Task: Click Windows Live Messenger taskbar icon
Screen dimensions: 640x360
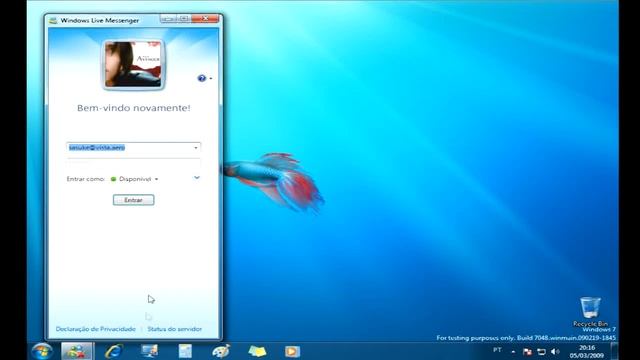Action: 77,351
